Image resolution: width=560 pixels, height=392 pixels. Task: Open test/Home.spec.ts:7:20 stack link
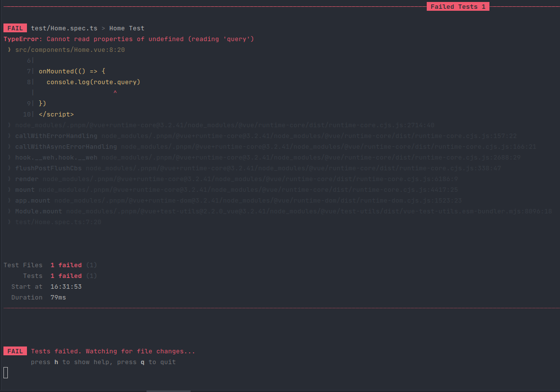pos(58,222)
